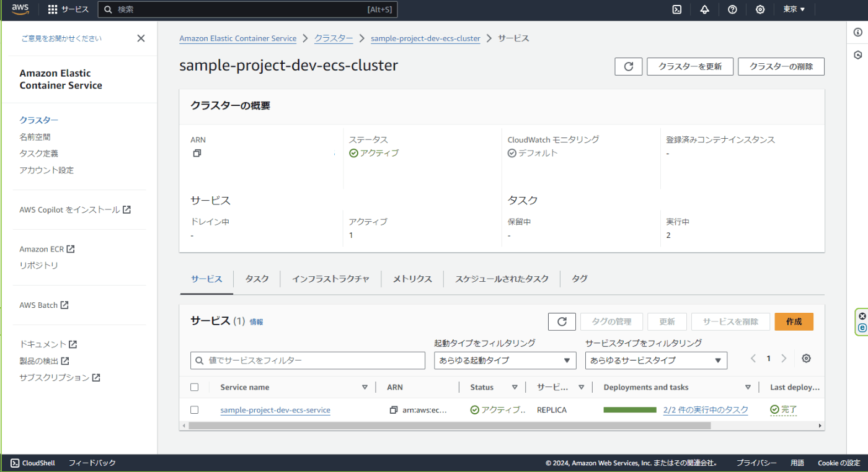Image resolution: width=868 pixels, height=472 pixels.
Task: Switch to the タグ tab
Action: click(x=580, y=279)
